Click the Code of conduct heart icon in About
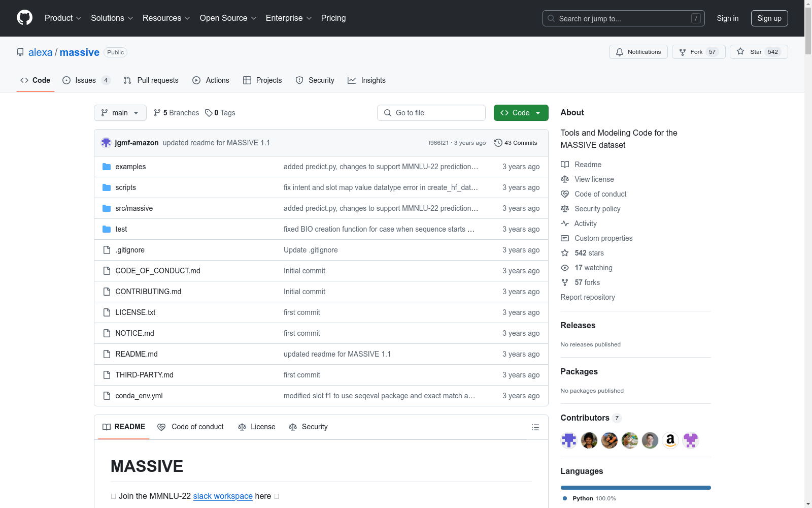 565,194
